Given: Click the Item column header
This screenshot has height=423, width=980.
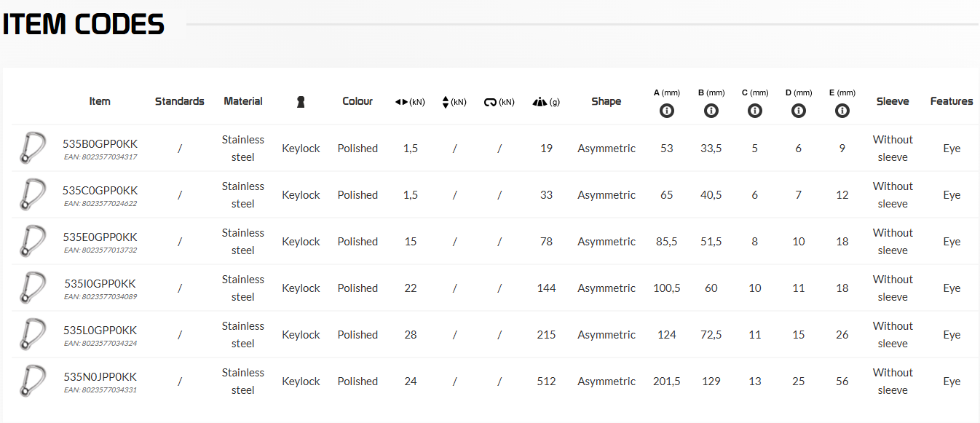Looking at the screenshot, I should click(100, 101).
